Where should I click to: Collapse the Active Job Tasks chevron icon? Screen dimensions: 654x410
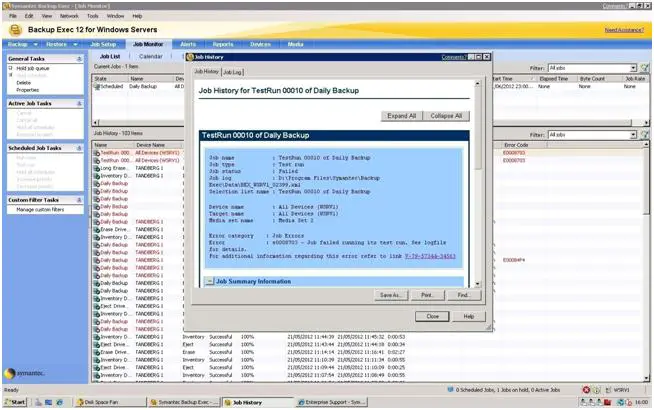[x=80, y=103]
